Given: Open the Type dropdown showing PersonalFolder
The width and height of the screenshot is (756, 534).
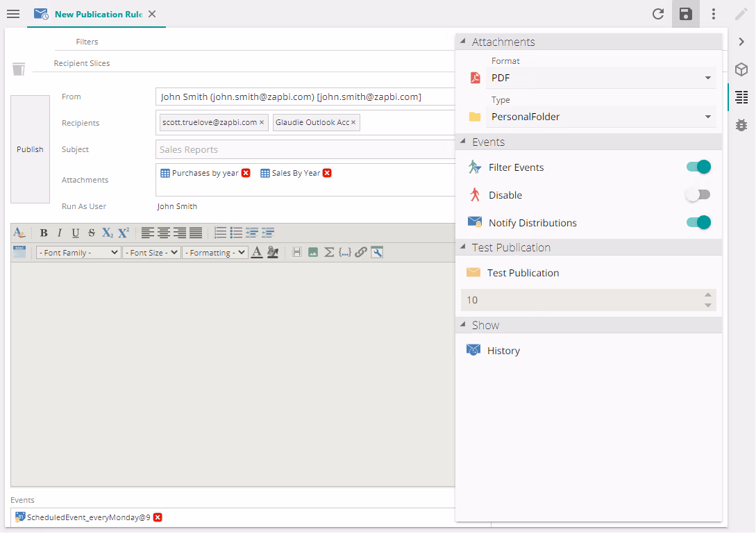Looking at the screenshot, I should pyautogui.click(x=600, y=117).
